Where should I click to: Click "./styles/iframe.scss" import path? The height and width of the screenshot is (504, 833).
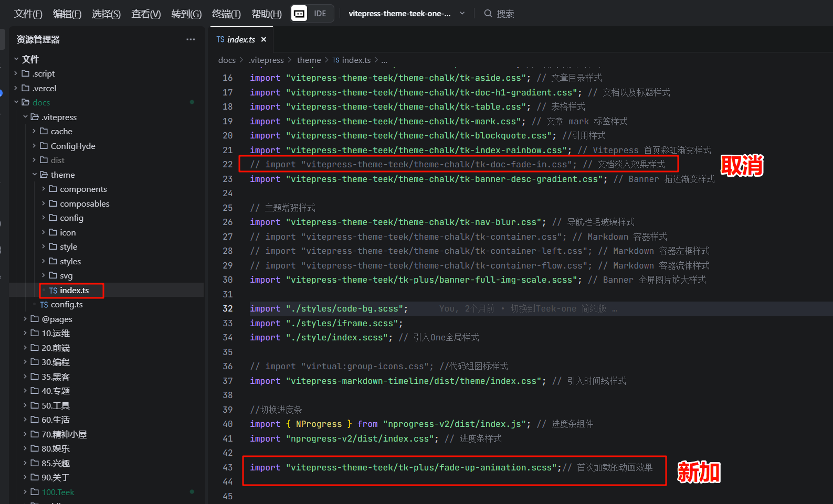pos(342,323)
